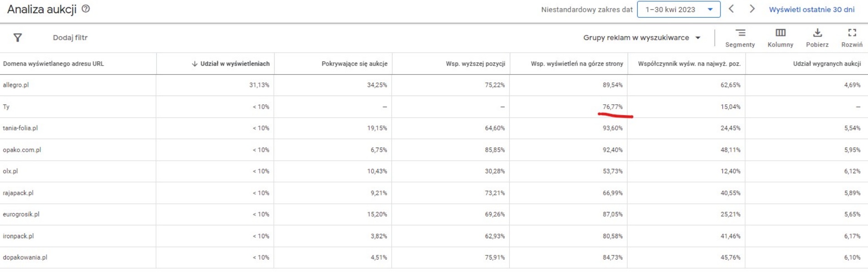
Task: Go to next date range arrow
Action: [752, 9]
